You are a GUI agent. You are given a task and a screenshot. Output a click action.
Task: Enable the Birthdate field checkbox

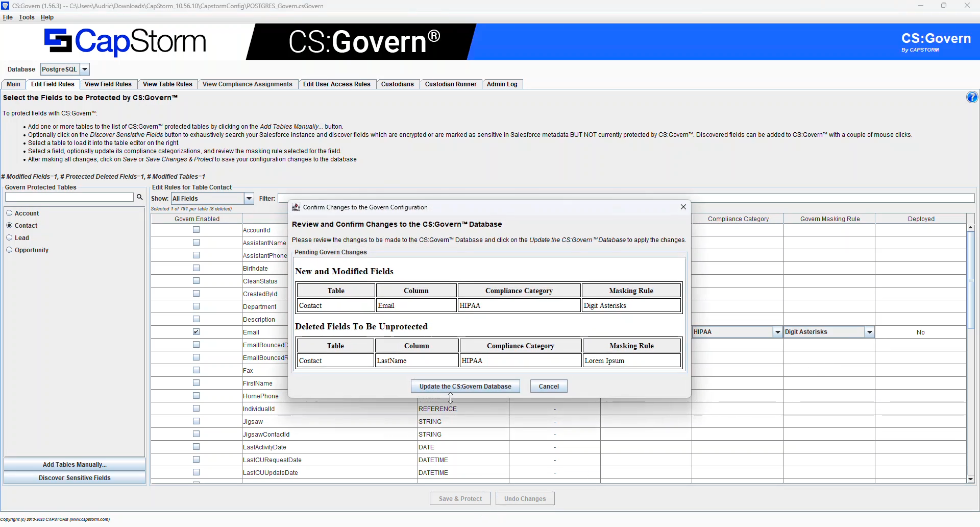(196, 268)
